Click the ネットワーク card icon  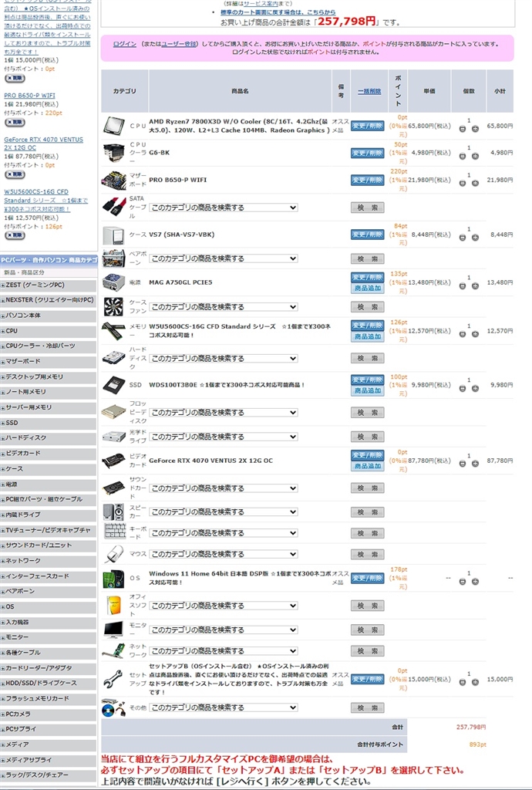click(114, 650)
